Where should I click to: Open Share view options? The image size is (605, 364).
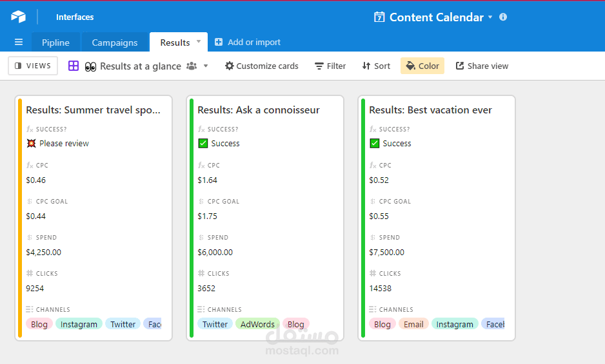[x=482, y=66]
